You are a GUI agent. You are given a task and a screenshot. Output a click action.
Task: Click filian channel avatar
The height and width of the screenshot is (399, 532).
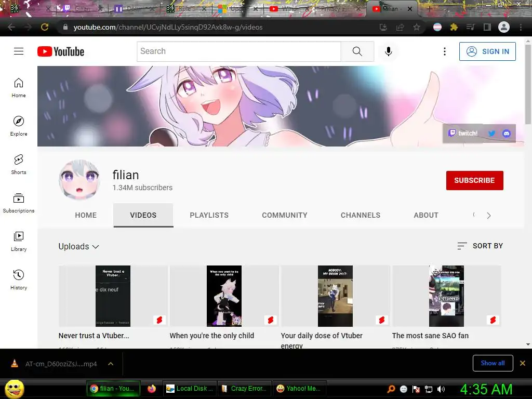click(79, 180)
